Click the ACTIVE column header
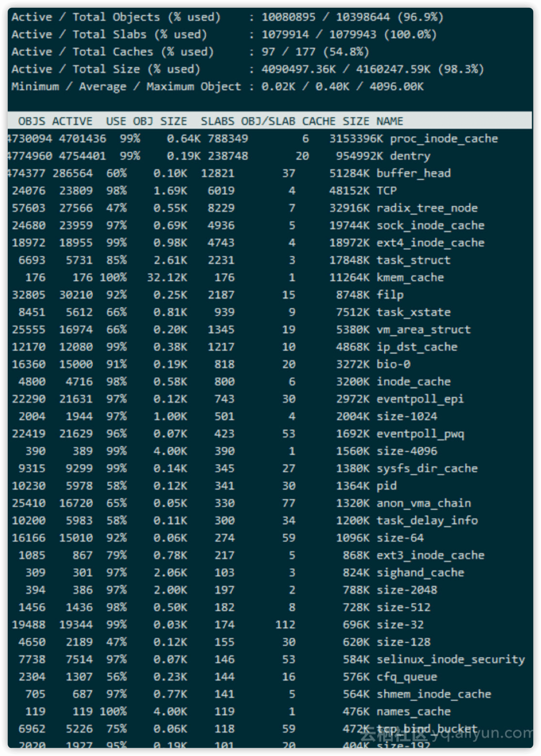Viewport: 541px width, 756px height. pos(72,121)
